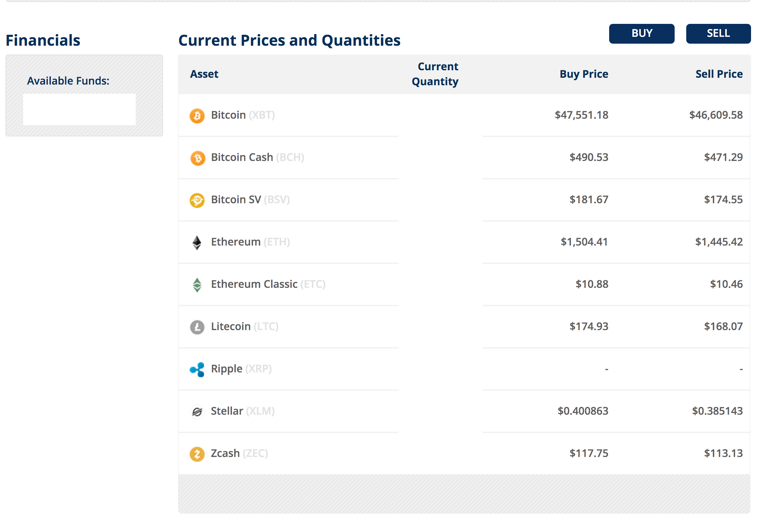Click the Bitcoin XBT coin icon
The height and width of the screenshot is (532, 764).
click(197, 116)
